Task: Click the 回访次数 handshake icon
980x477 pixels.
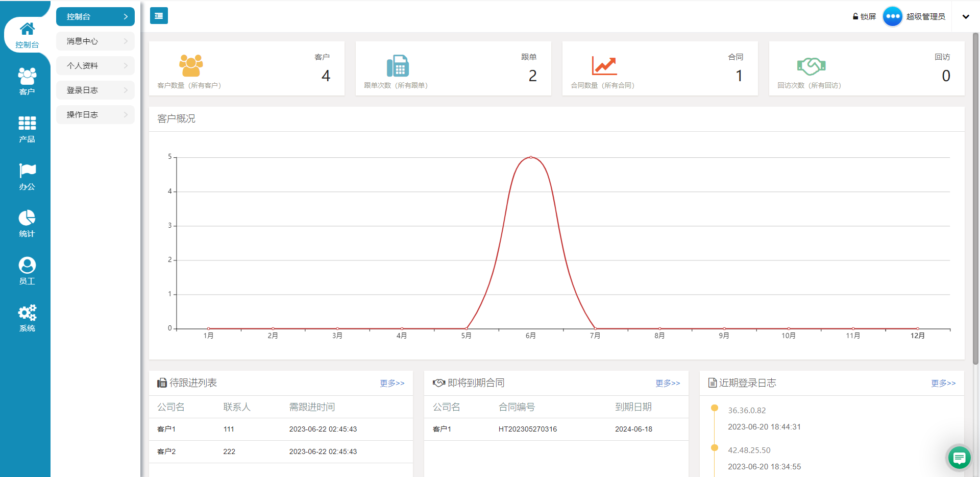Action: [811, 66]
